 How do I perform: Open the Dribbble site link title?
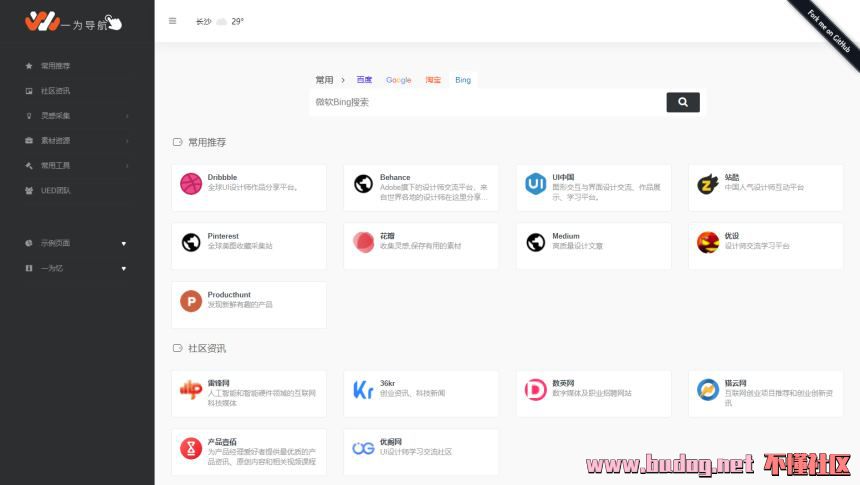point(222,177)
